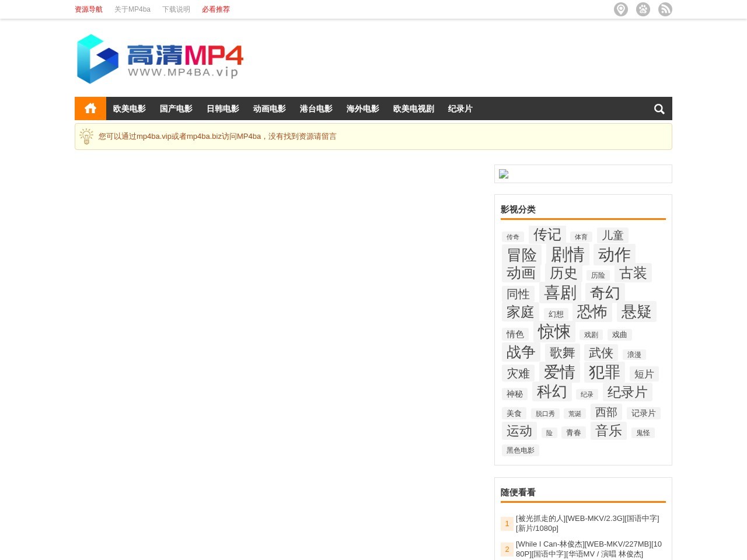747x560 pixels.
Task: Click 资源导航 top link
Action: 89,9
